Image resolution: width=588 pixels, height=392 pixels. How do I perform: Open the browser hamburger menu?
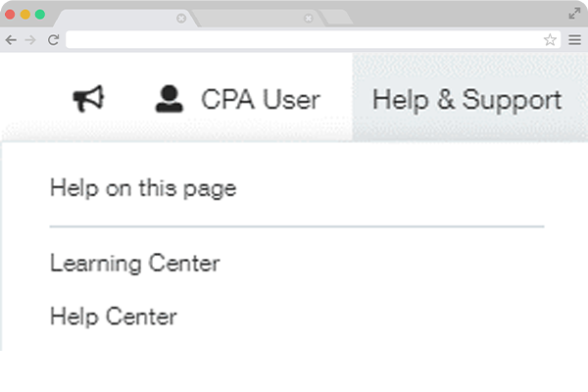coord(574,40)
